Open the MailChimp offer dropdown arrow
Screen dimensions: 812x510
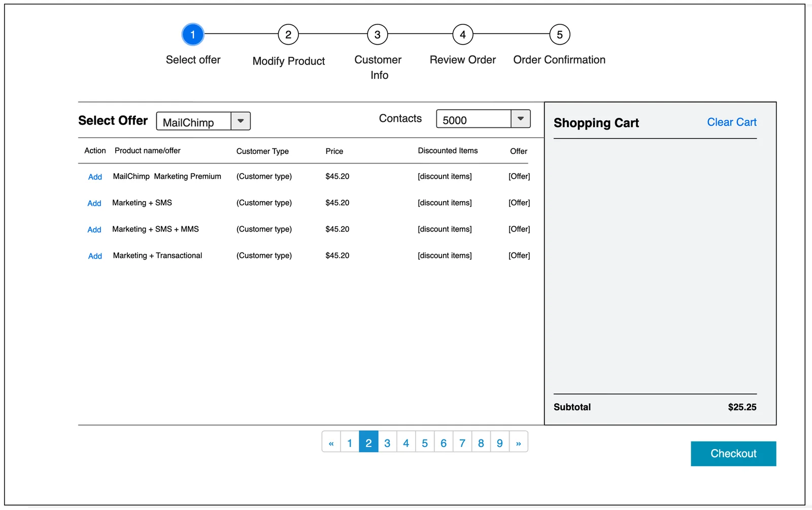(x=241, y=121)
